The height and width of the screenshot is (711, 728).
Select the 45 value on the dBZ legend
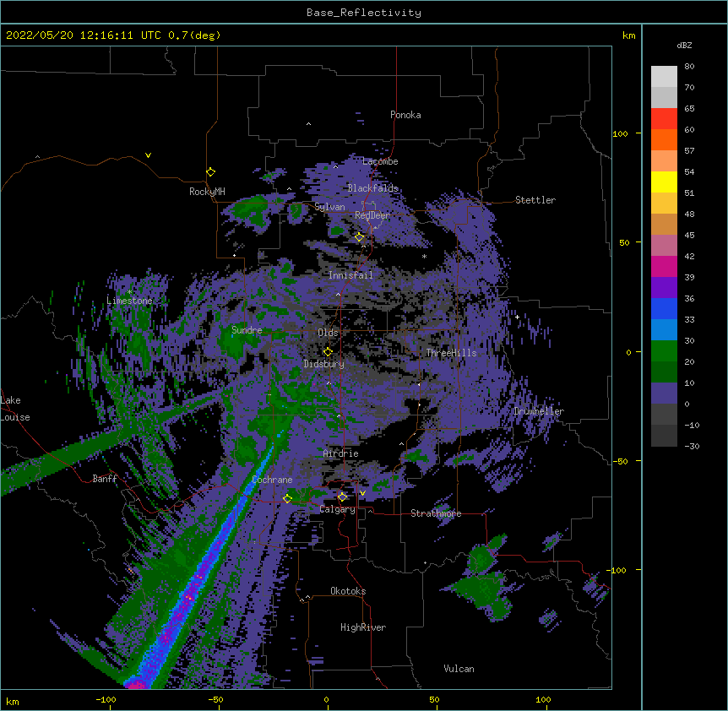pos(689,236)
